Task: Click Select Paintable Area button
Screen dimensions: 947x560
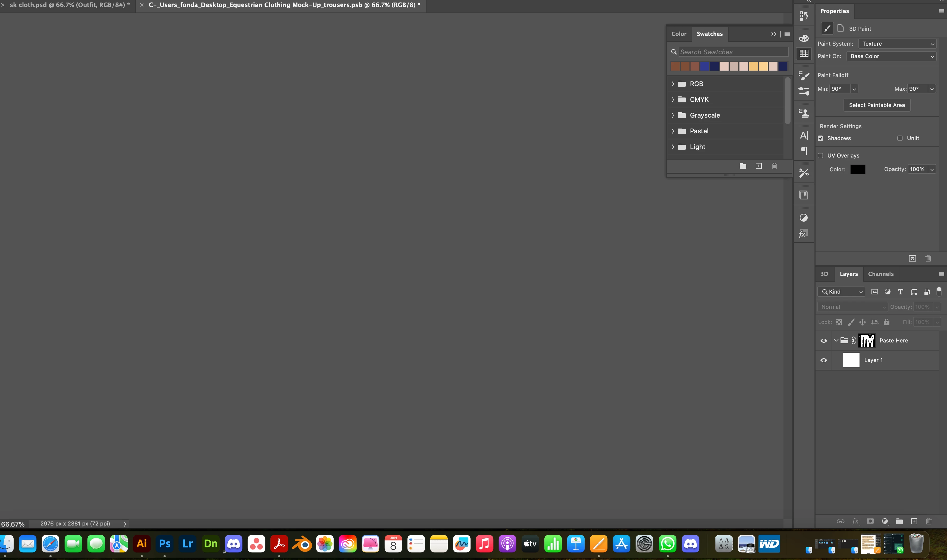Action: (876, 105)
